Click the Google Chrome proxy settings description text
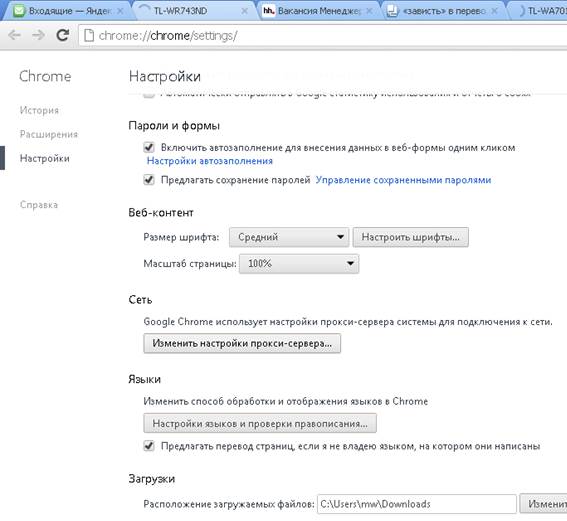 click(348, 322)
